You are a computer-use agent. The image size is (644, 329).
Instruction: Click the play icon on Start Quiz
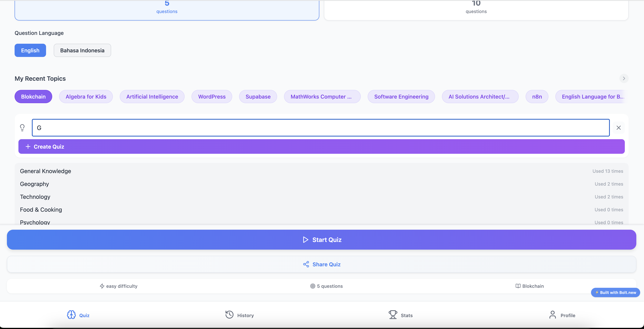click(305, 240)
